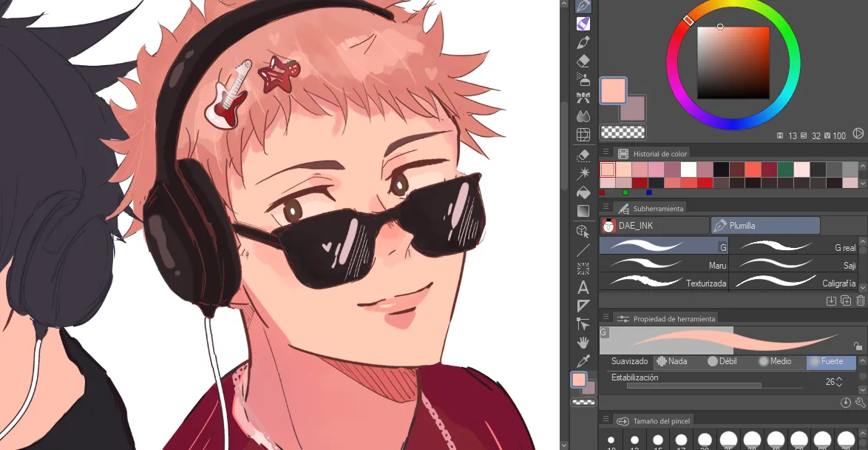Select the Plumilla sub tool group
Viewport: 868px width, 450px height.
coord(765,226)
